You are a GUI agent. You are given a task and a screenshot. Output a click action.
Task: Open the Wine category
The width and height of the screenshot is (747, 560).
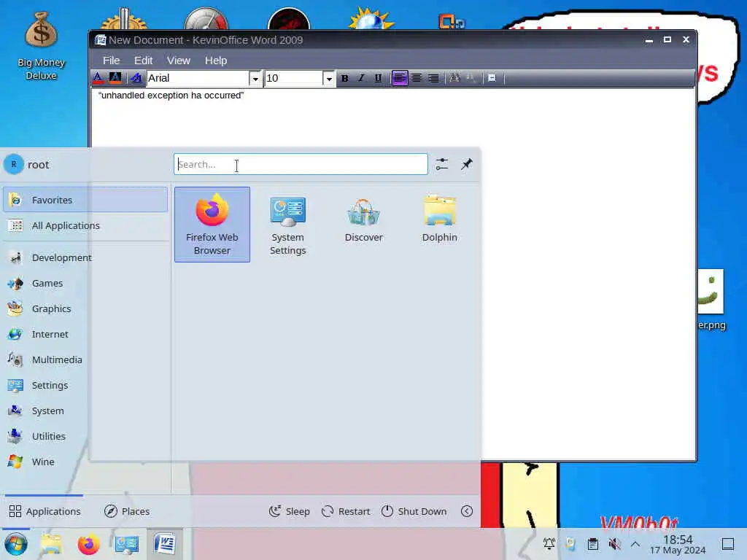pyautogui.click(x=85, y=462)
